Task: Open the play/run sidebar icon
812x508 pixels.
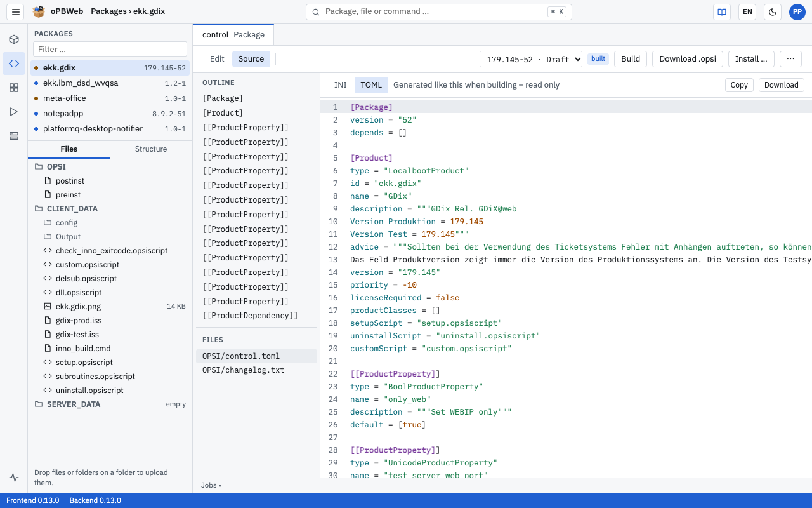Action: [x=14, y=112]
